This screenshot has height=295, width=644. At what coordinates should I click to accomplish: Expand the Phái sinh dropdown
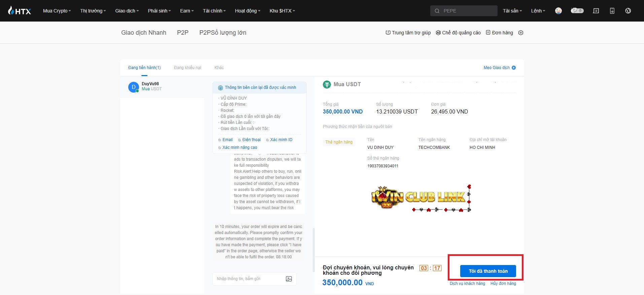pos(159,11)
